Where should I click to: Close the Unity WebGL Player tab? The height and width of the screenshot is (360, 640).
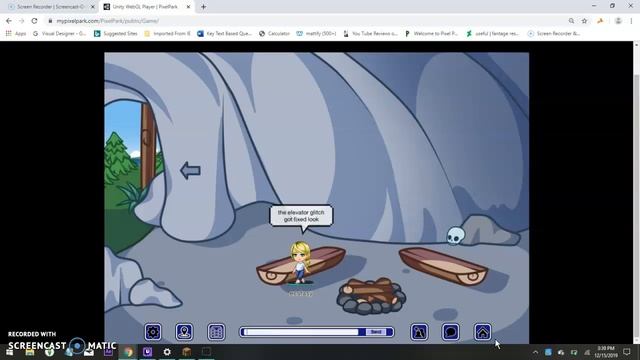188,7
